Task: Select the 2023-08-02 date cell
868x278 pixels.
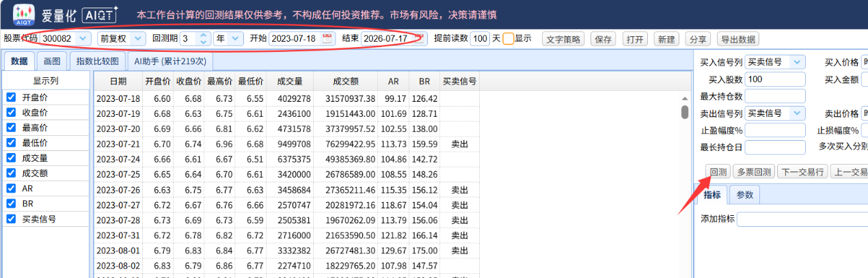Action: tap(118, 266)
